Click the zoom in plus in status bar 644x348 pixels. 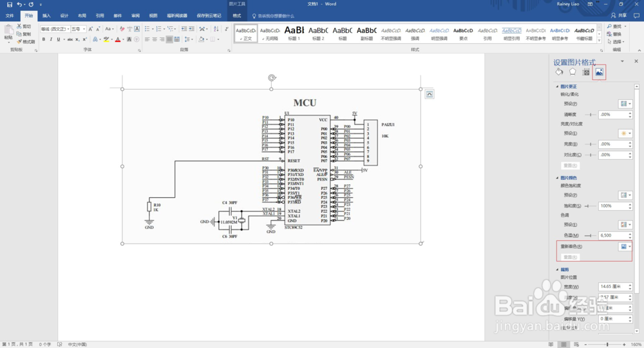[x=624, y=344]
